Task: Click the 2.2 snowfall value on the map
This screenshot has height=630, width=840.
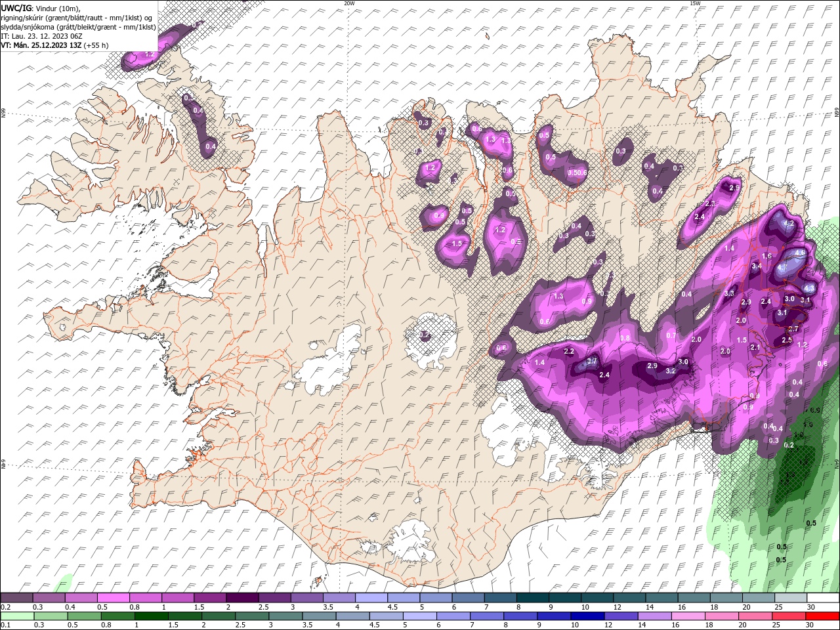Action: (x=569, y=352)
